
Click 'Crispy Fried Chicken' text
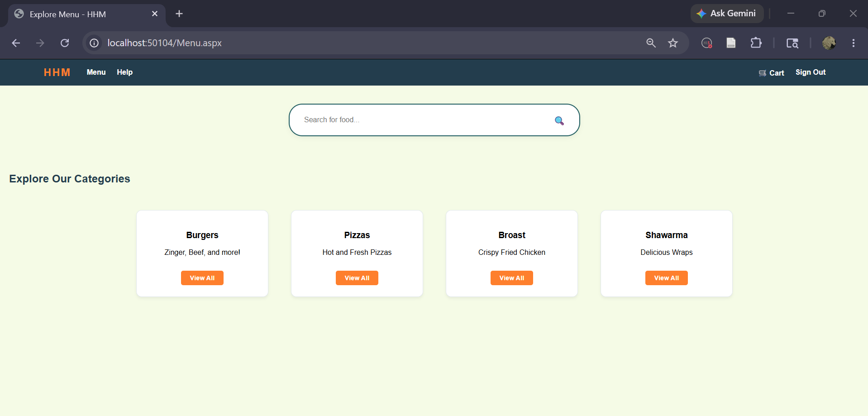[x=512, y=252]
